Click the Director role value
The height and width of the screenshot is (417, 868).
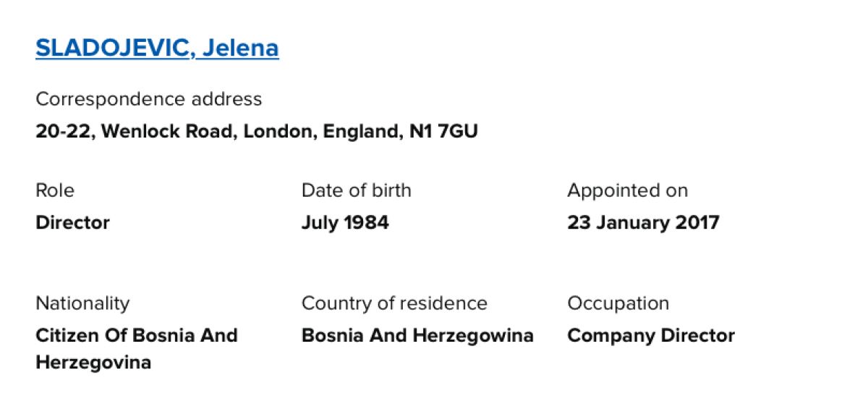pos(72,222)
